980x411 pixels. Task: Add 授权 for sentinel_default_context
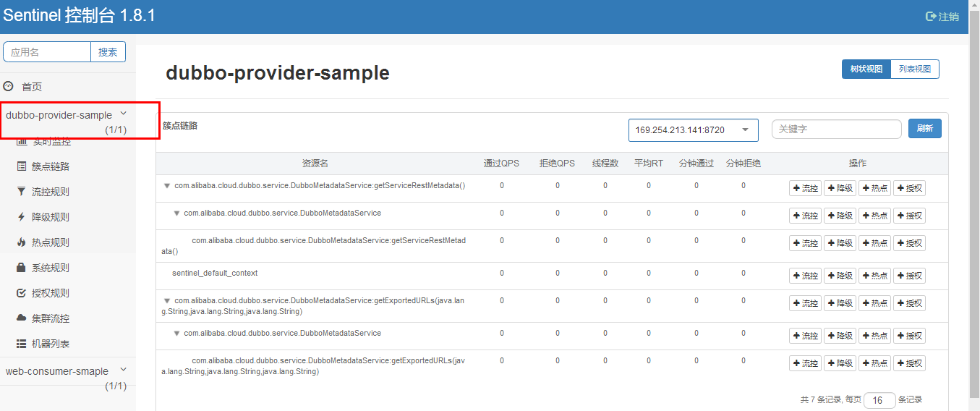click(x=909, y=276)
